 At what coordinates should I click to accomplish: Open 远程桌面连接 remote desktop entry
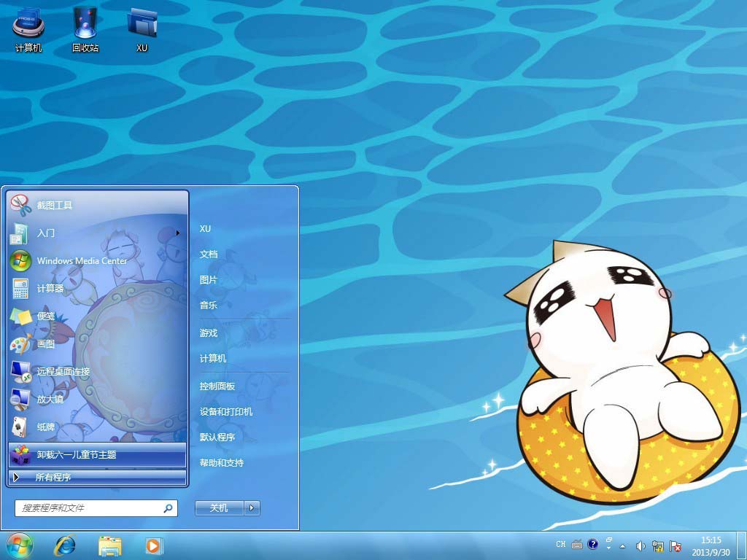click(63, 371)
